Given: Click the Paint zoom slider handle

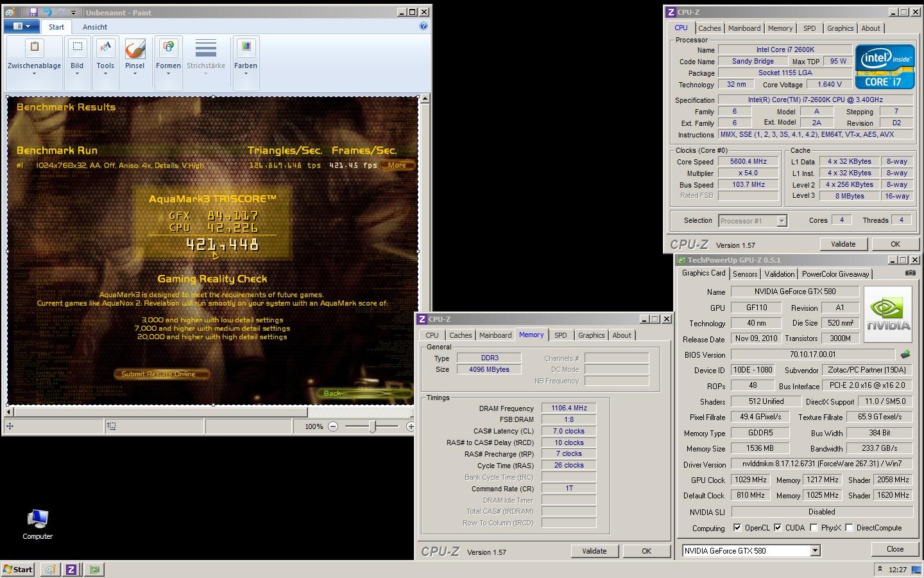Looking at the screenshot, I should [373, 426].
